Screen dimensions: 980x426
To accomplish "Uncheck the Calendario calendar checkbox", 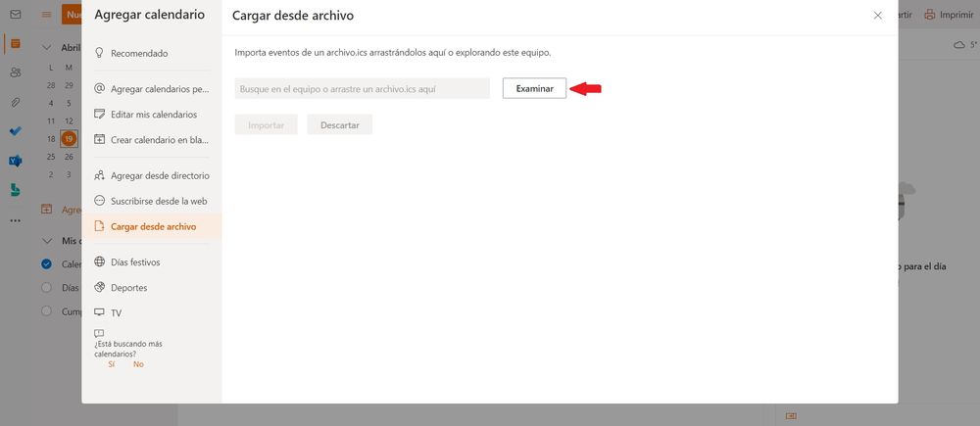I will pos(46,264).
